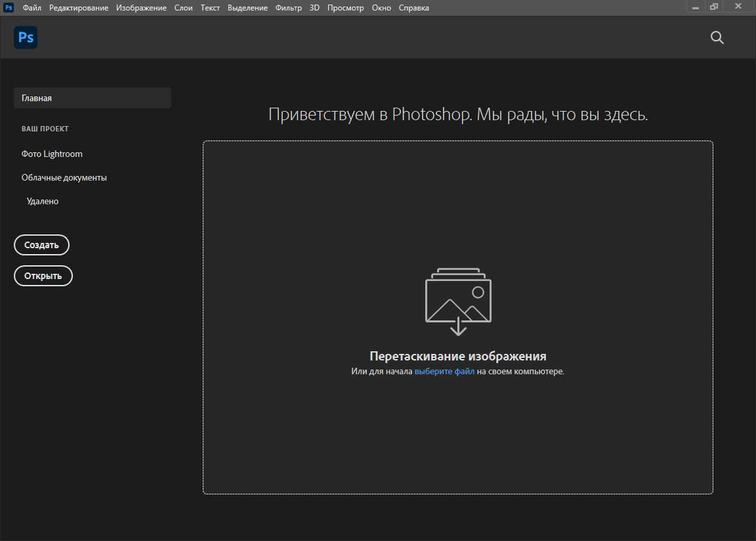Click the Photoshop Ps home logo
The height and width of the screenshot is (541, 756).
(x=26, y=37)
